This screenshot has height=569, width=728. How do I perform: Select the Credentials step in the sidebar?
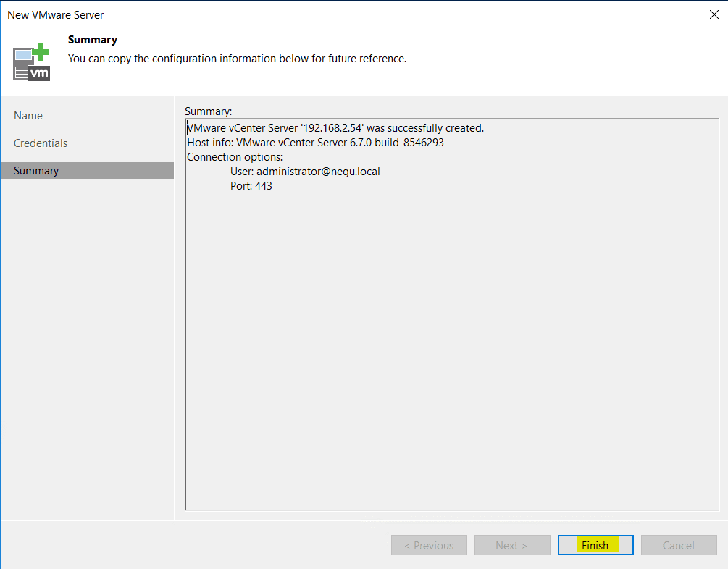point(41,143)
